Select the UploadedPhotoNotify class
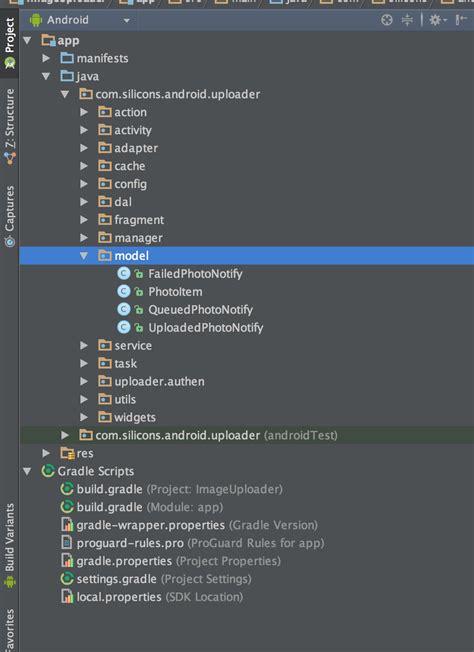This screenshot has height=652, width=474. (205, 328)
